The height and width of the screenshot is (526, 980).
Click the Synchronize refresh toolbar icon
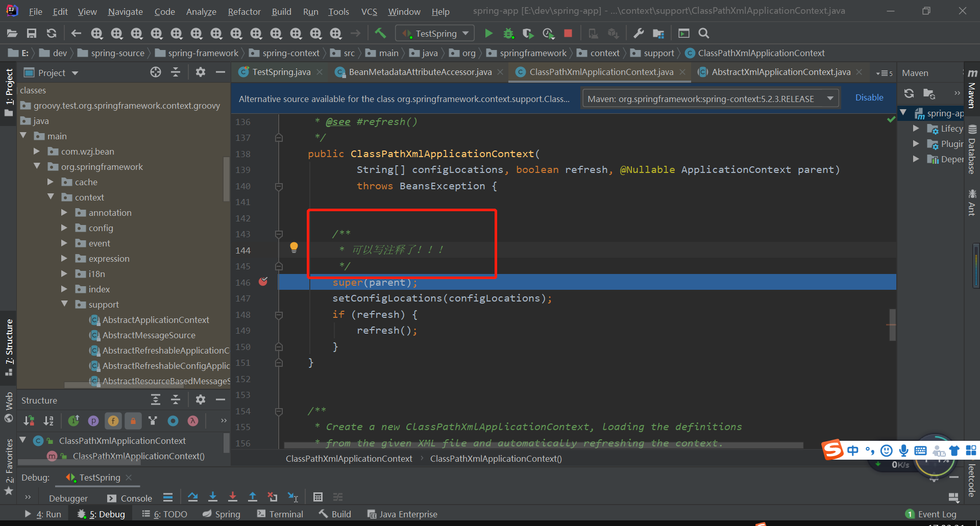tap(52, 34)
